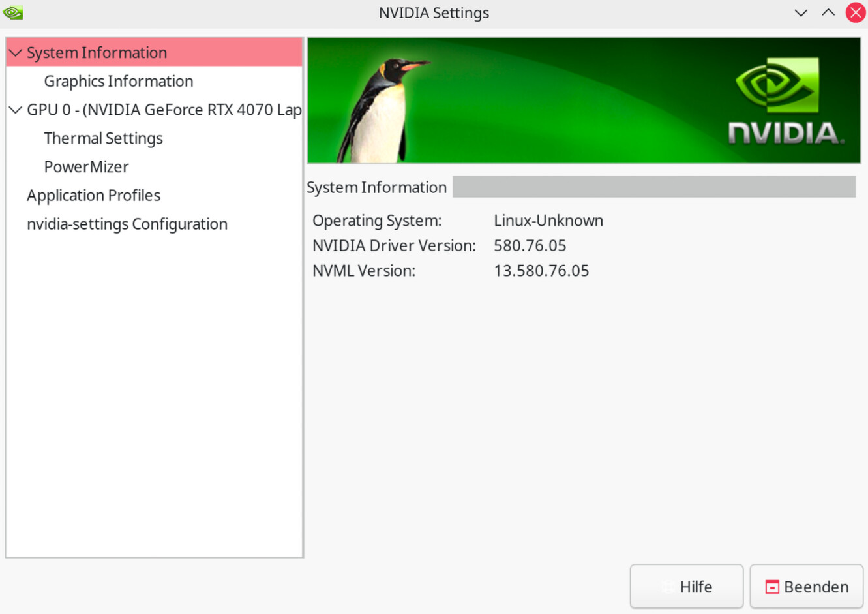Go to the PowerMizer page
The height and width of the screenshot is (614, 868).
click(x=86, y=167)
